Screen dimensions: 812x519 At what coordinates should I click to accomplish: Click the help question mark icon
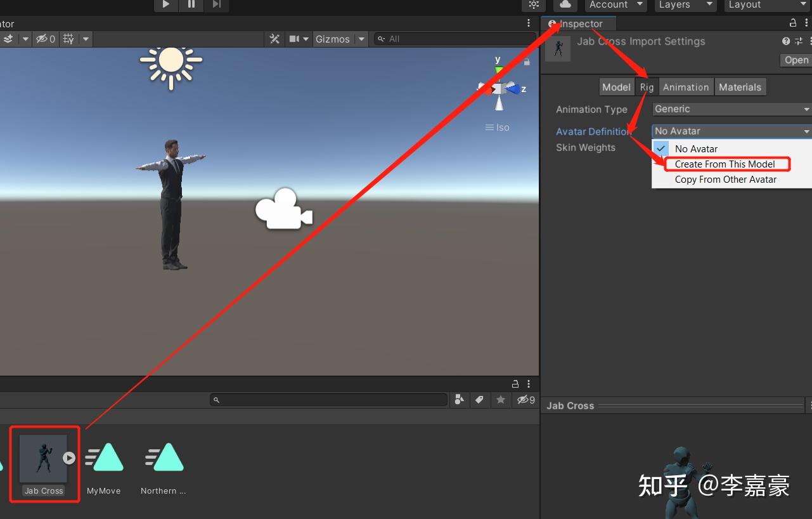(785, 41)
